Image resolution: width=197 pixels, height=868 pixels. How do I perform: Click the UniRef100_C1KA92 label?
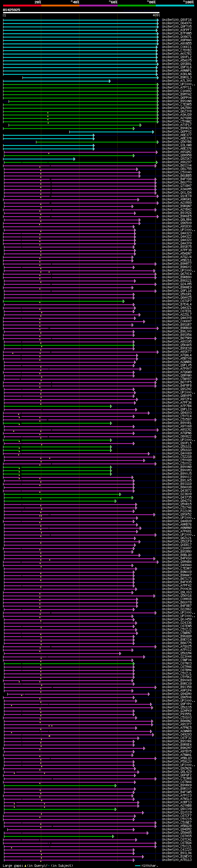(x=176, y=91)
